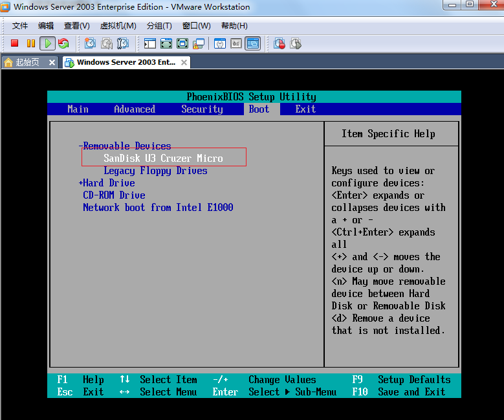Toggle the sidebar panel icon in the toolbar
504x420 pixels.
pos(150,43)
